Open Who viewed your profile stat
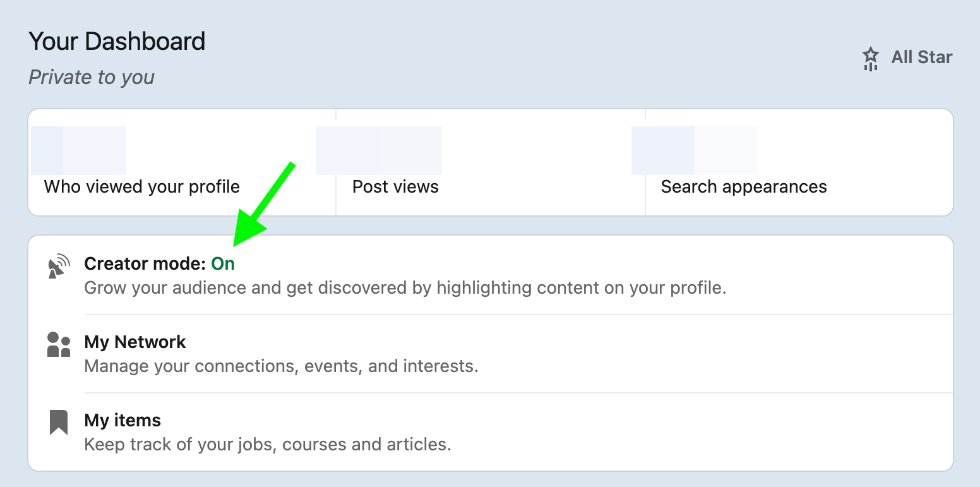The image size is (980, 487). (x=142, y=187)
